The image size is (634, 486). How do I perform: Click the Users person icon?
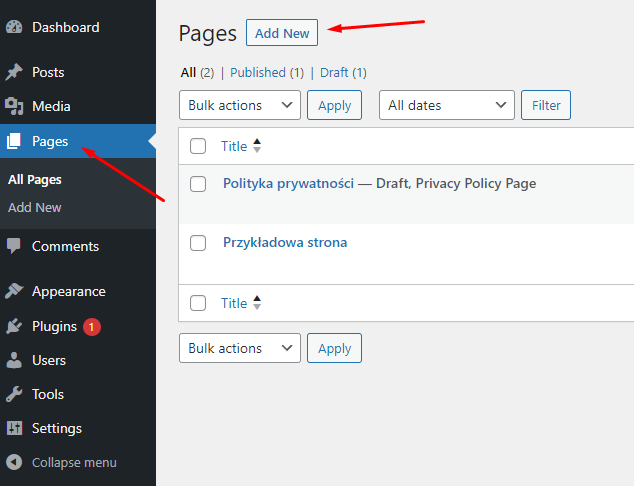click(x=14, y=360)
